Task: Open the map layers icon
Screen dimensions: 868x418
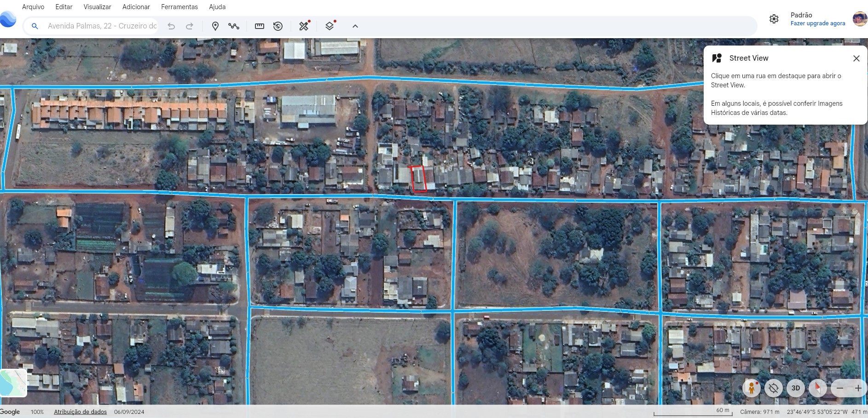Action: click(x=330, y=26)
